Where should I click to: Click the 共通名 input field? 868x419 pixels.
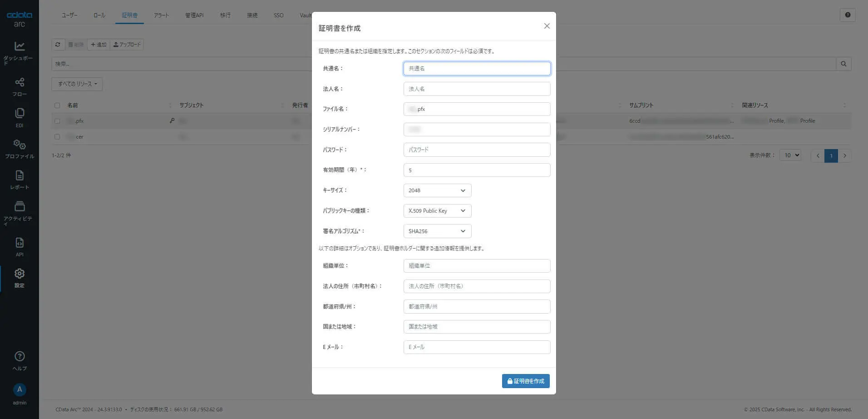tap(477, 69)
